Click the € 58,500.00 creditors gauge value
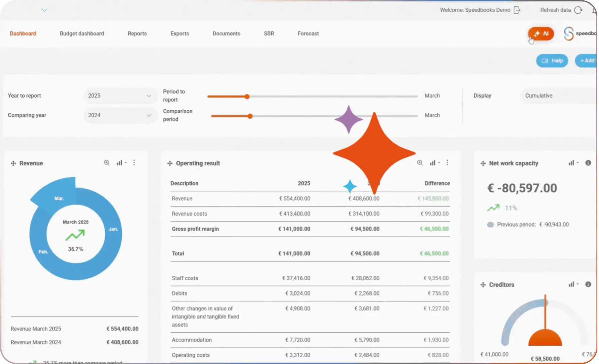 click(545, 359)
